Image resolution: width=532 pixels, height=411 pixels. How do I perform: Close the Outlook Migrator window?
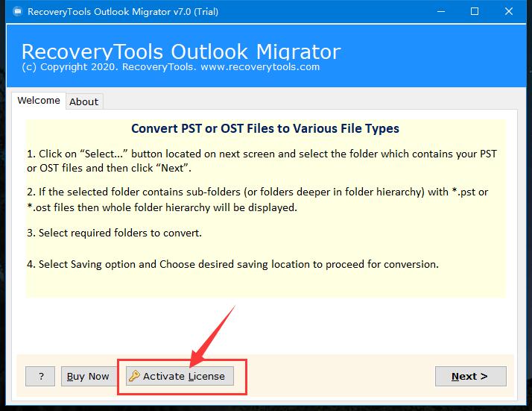coord(509,11)
